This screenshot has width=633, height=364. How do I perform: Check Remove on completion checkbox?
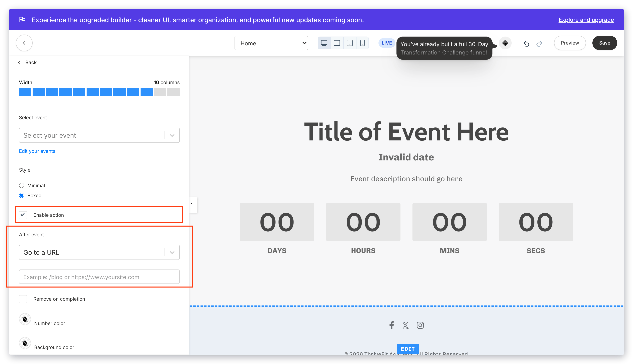pos(23,299)
